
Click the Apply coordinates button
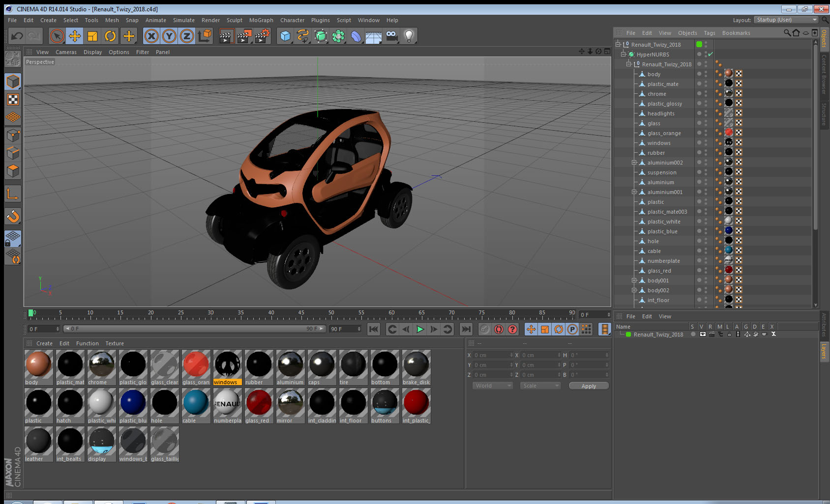click(589, 386)
